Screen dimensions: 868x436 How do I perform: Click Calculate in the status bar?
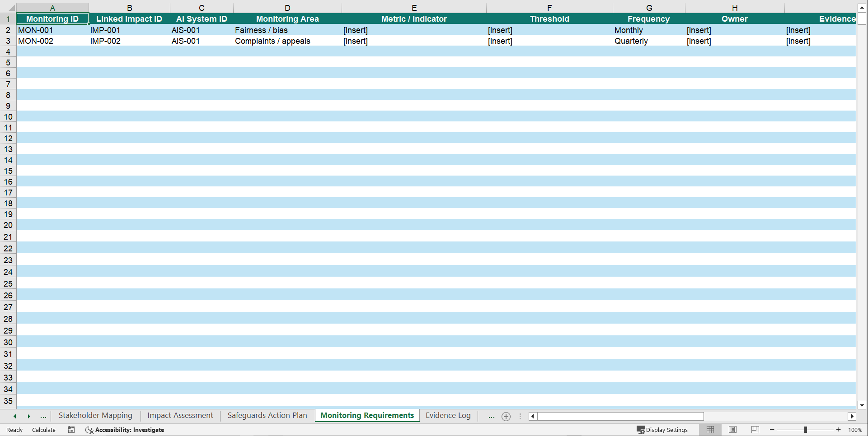pos(44,430)
